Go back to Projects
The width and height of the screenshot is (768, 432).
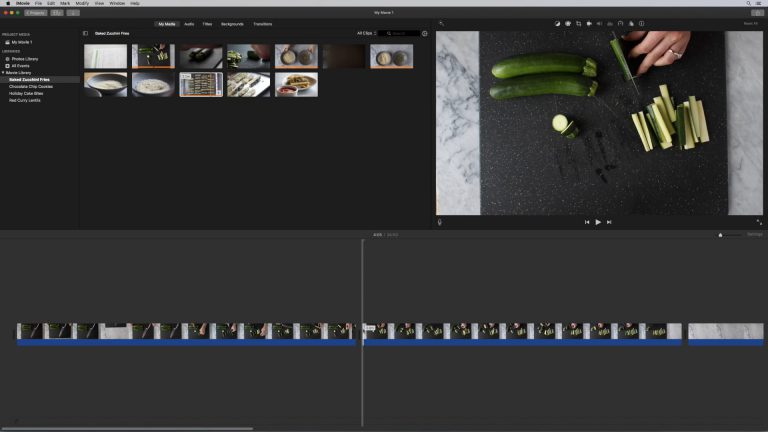coord(35,12)
